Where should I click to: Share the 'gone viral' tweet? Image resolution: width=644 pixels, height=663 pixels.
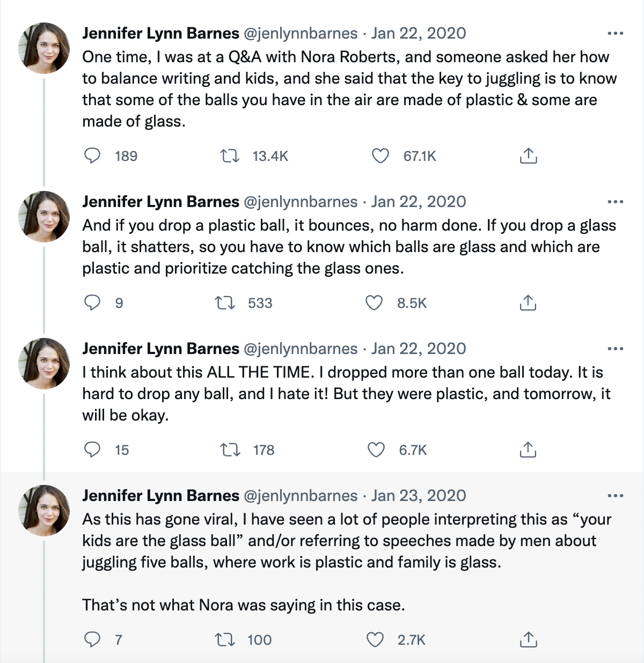tap(528, 639)
